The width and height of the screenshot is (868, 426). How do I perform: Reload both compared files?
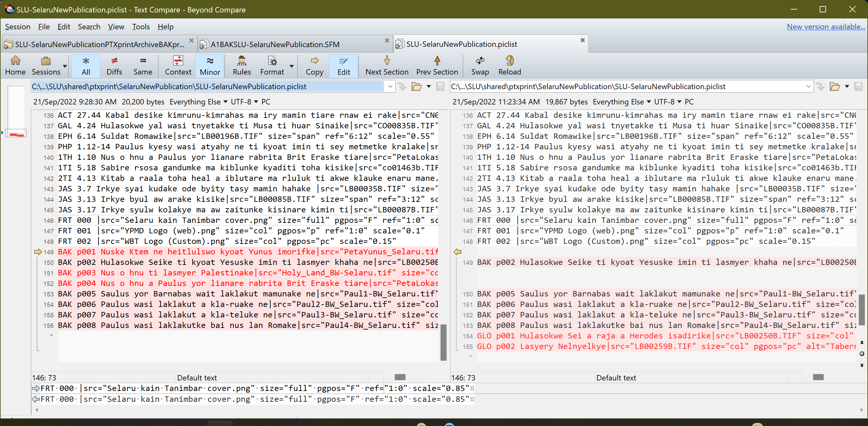509,66
